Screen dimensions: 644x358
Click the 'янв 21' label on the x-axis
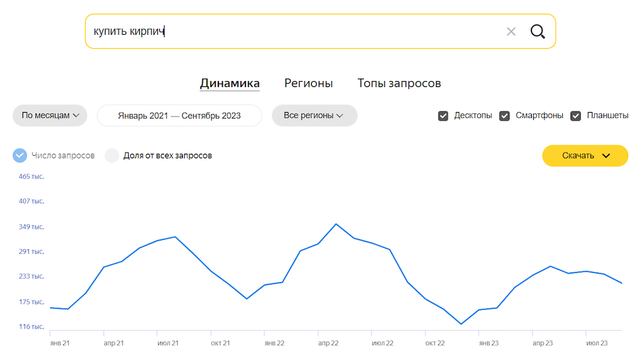point(59,343)
